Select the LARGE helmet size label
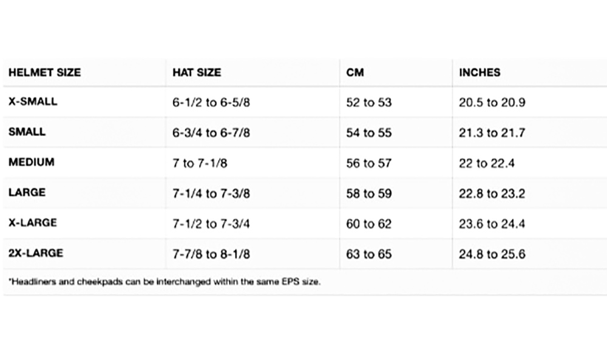The width and height of the screenshot is (607, 364). pos(27,192)
